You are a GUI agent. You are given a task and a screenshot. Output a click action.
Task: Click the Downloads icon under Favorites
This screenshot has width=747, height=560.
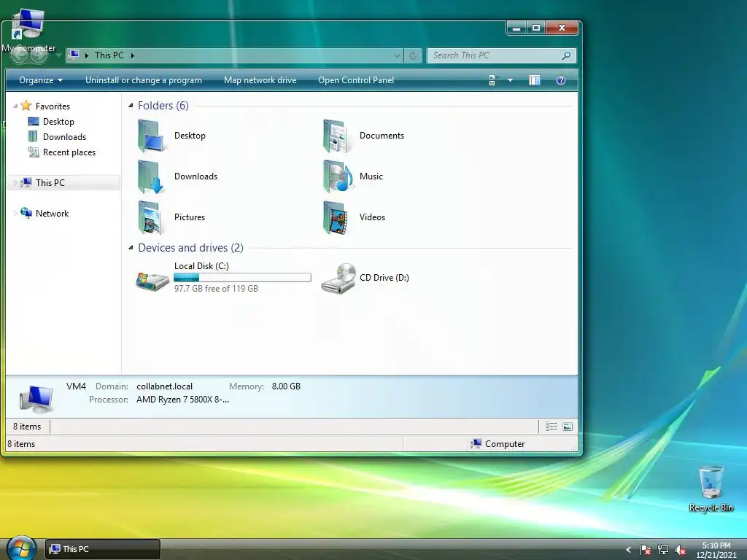33,136
